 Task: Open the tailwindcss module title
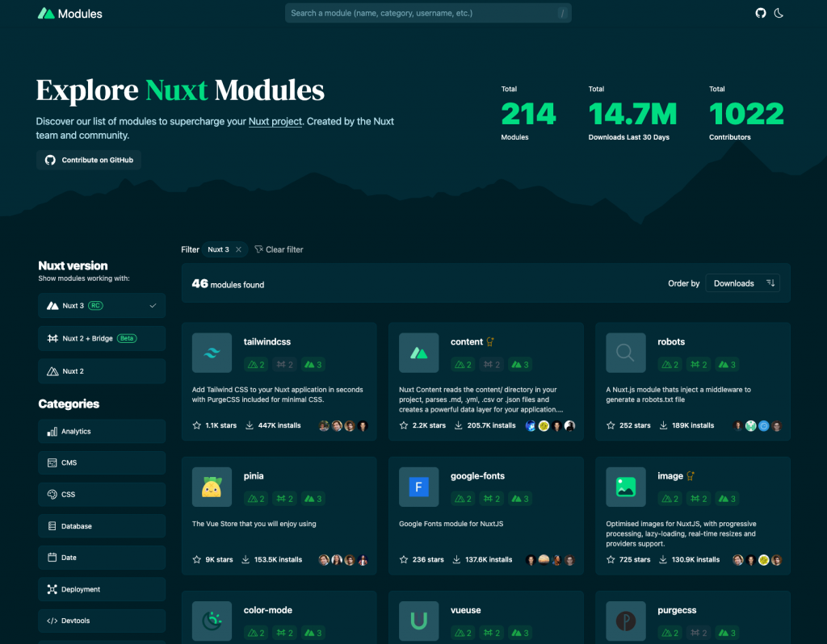click(x=267, y=341)
